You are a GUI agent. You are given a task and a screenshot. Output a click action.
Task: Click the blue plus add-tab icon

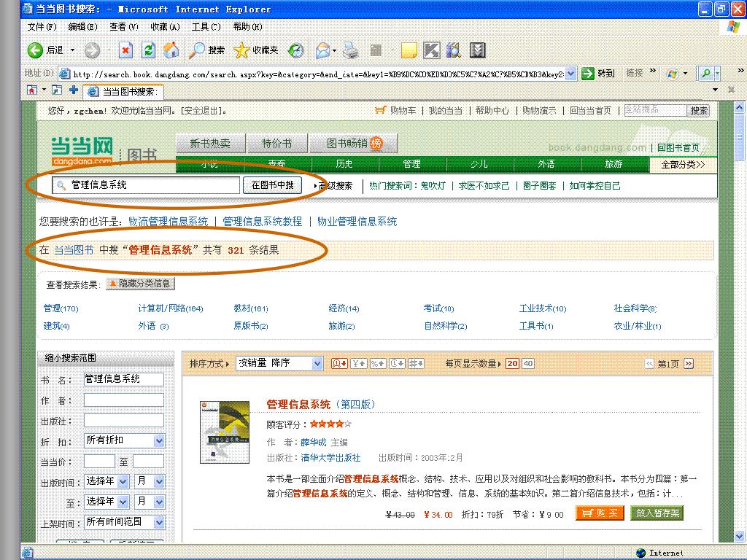click(x=74, y=90)
